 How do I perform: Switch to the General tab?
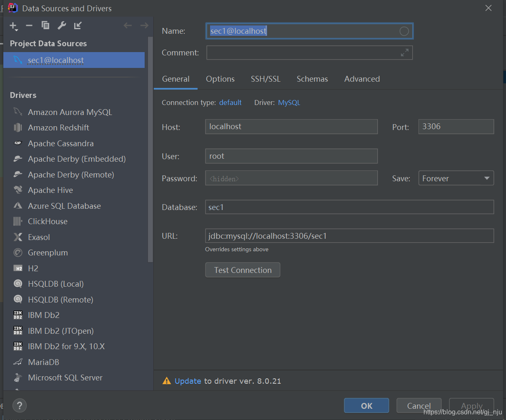pyautogui.click(x=175, y=79)
